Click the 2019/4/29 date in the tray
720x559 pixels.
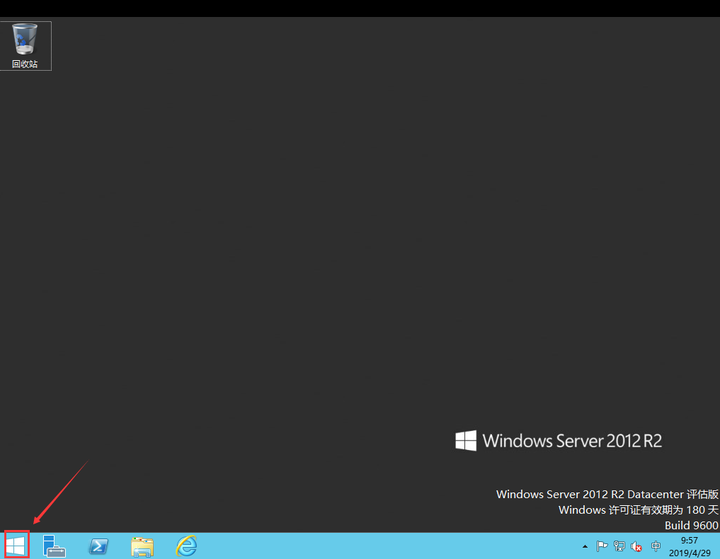click(690, 553)
